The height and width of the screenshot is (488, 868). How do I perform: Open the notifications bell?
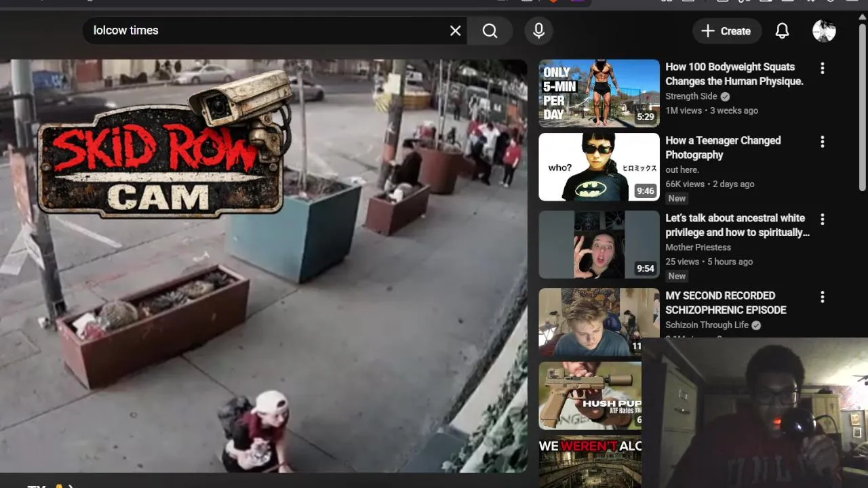[x=782, y=30]
